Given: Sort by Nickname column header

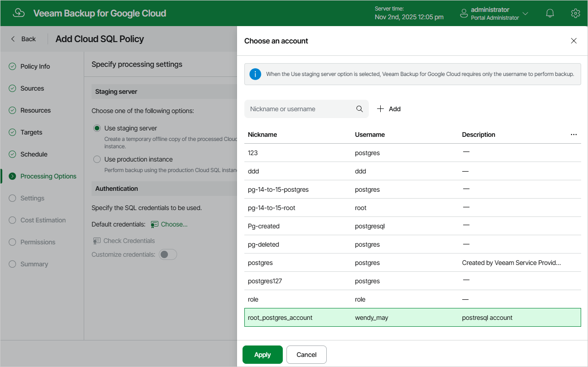Looking at the screenshot, I should pyautogui.click(x=262, y=135).
